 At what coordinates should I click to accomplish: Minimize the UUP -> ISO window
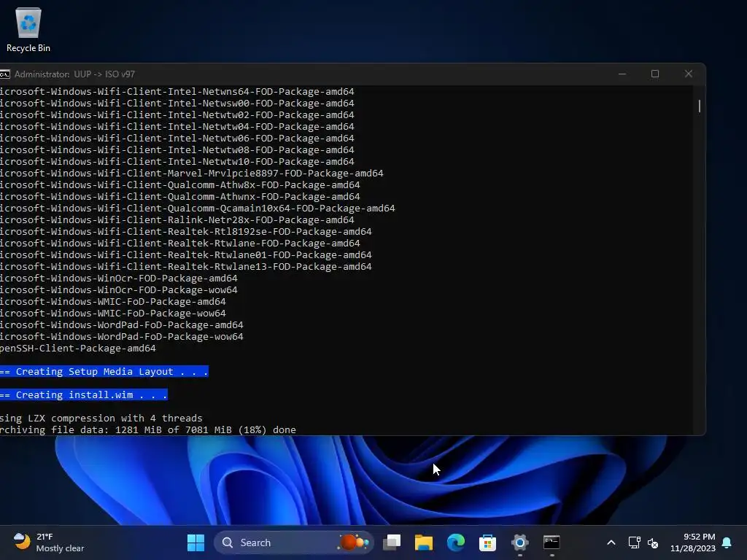622,74
